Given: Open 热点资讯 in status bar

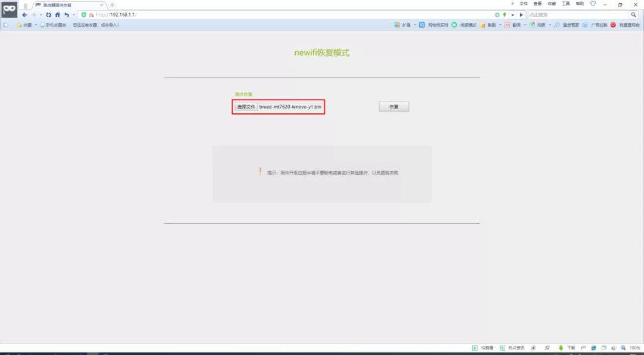Looking at the screenshot, I should tap(512, 348).
